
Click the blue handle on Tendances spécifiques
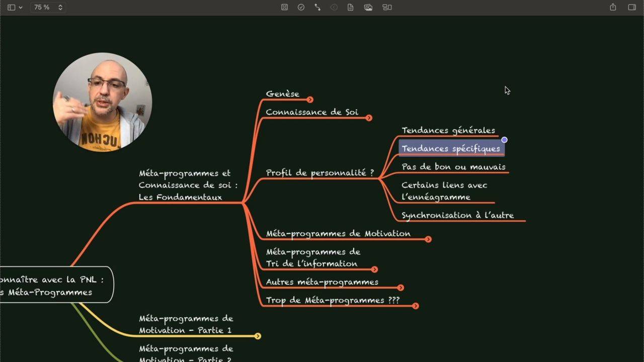click(x=504, y=140)
